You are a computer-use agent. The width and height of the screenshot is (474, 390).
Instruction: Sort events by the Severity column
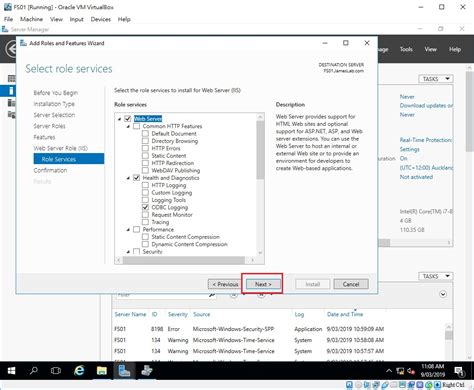177,314
